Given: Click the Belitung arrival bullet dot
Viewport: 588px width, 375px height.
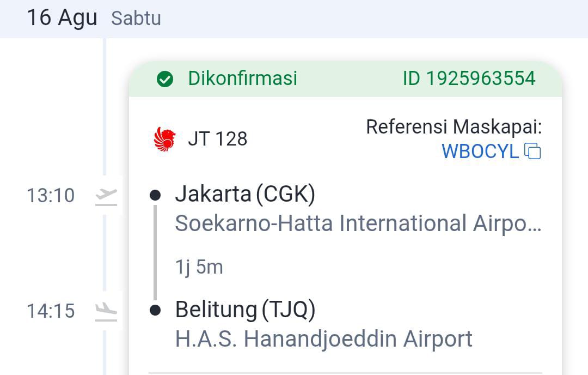Looking at the screenshot, I should click(155, 310).
